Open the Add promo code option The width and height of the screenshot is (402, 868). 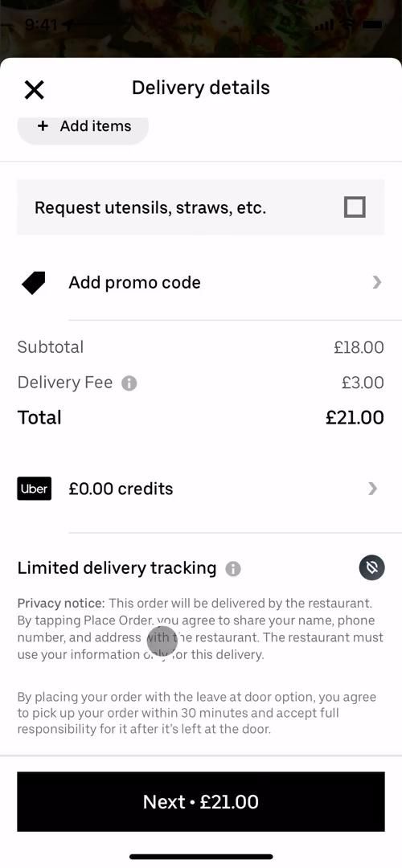(200, 283)
